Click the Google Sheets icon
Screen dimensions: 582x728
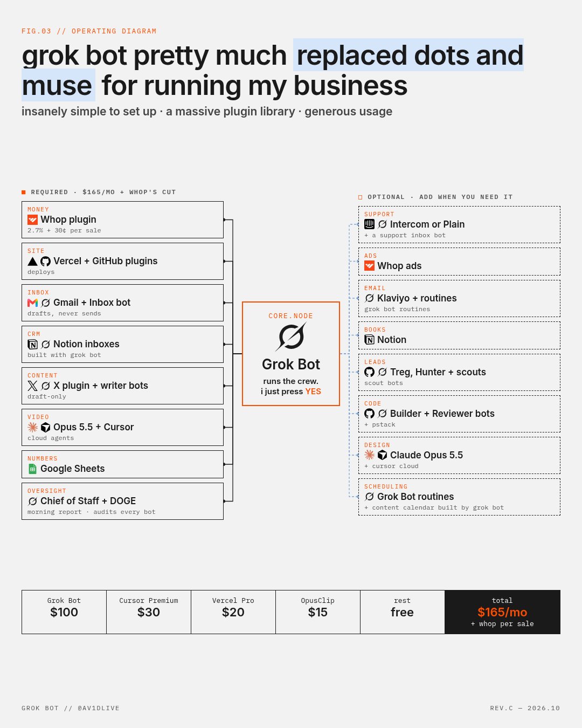tap(32, 469)
